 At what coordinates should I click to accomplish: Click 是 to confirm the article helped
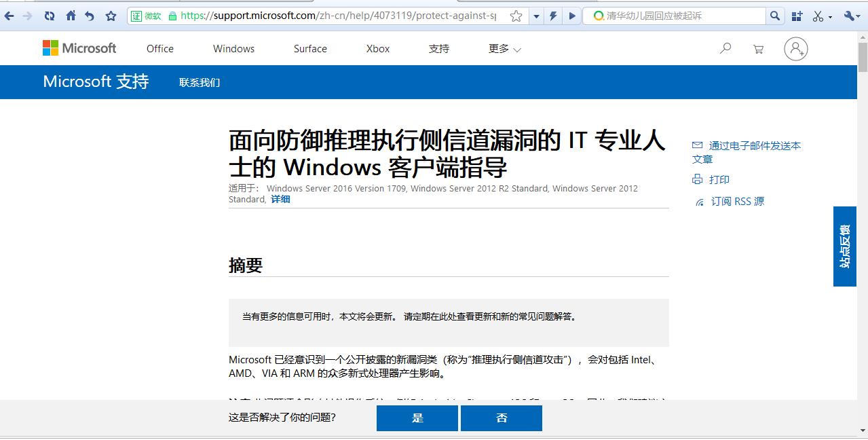click(417, 418)
